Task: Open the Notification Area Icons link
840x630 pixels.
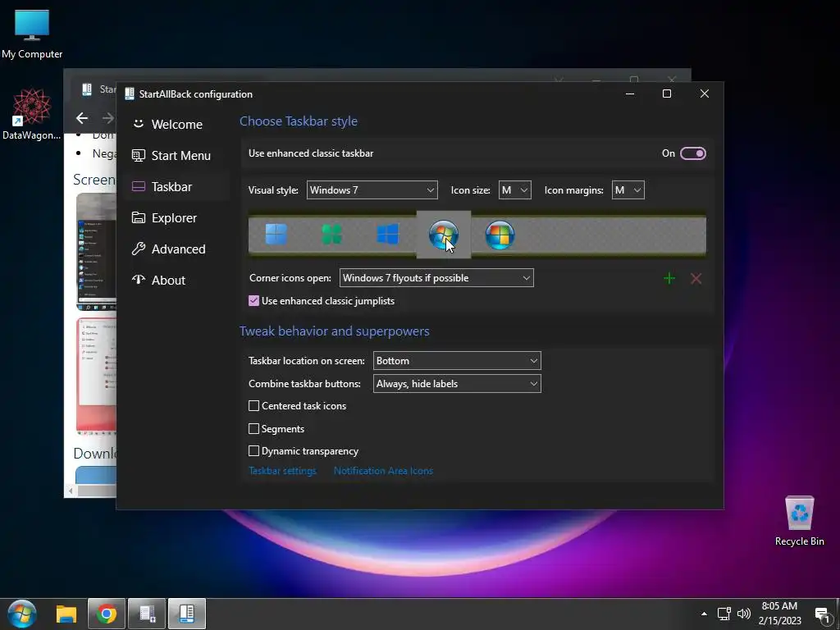Action: (x=383, y=471)
